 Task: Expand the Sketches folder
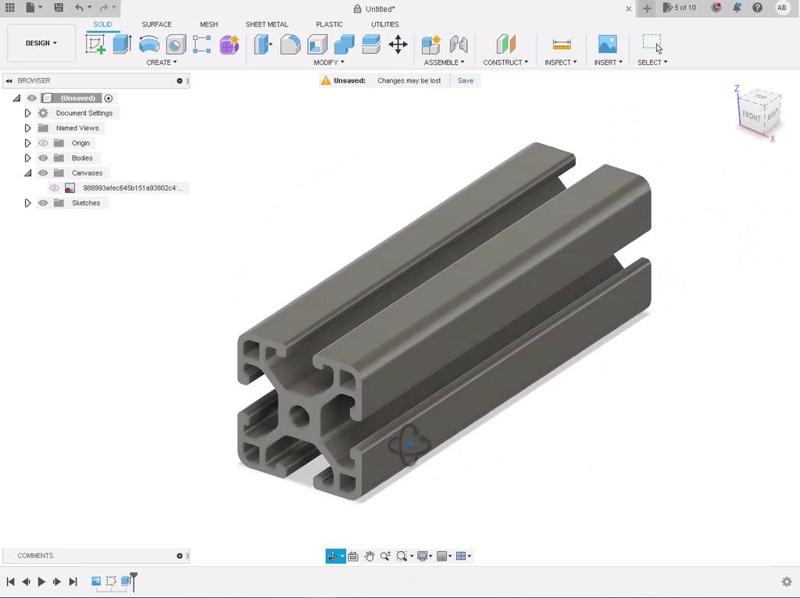27,202
